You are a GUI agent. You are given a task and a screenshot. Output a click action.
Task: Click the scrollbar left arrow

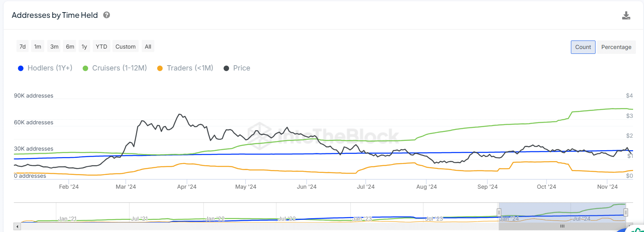pyautogui.click(x=17, y=226)
